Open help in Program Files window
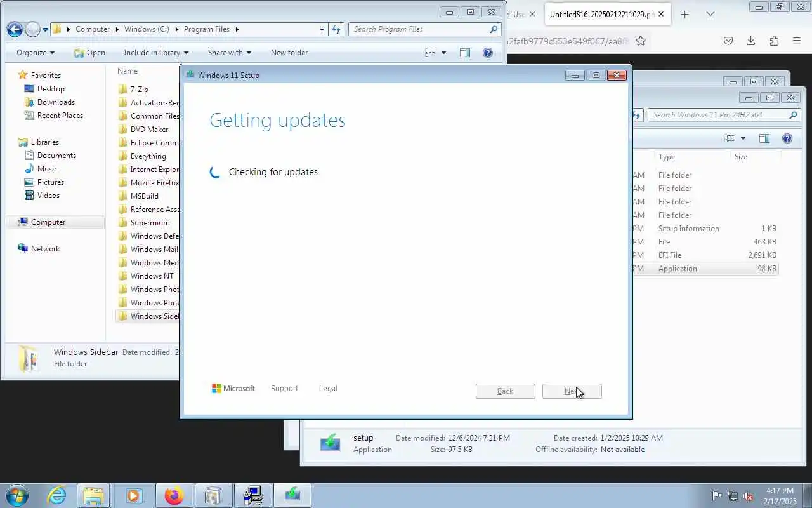The height and width of the screenshot is (508, 812). click(488, 53)
